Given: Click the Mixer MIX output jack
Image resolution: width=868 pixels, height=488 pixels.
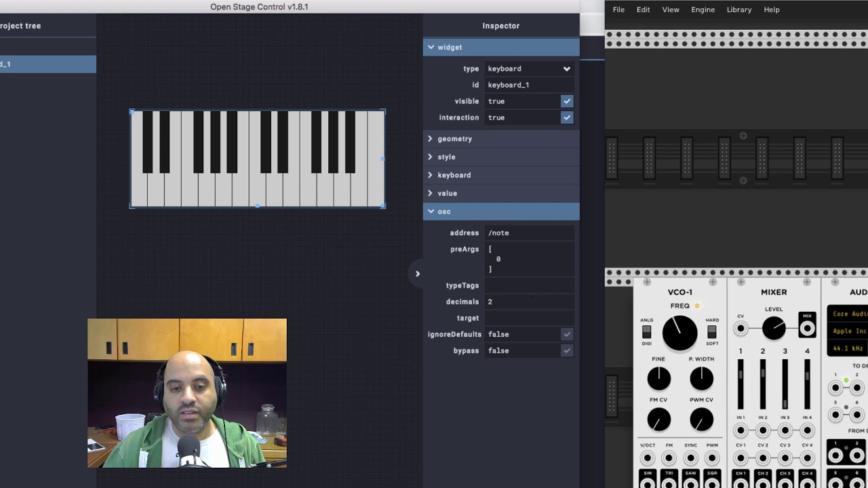Looking at the screenshot, I should pyautogui.click(x=807, y=329).
